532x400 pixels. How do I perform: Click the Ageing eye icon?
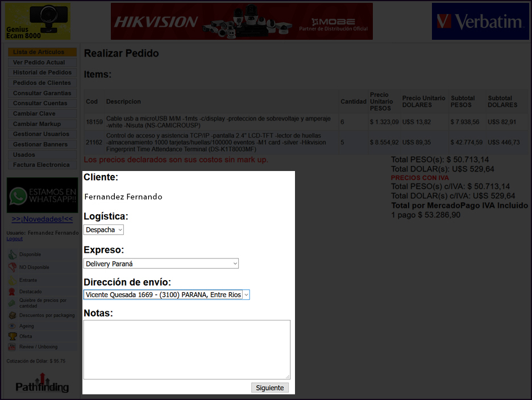13,326
